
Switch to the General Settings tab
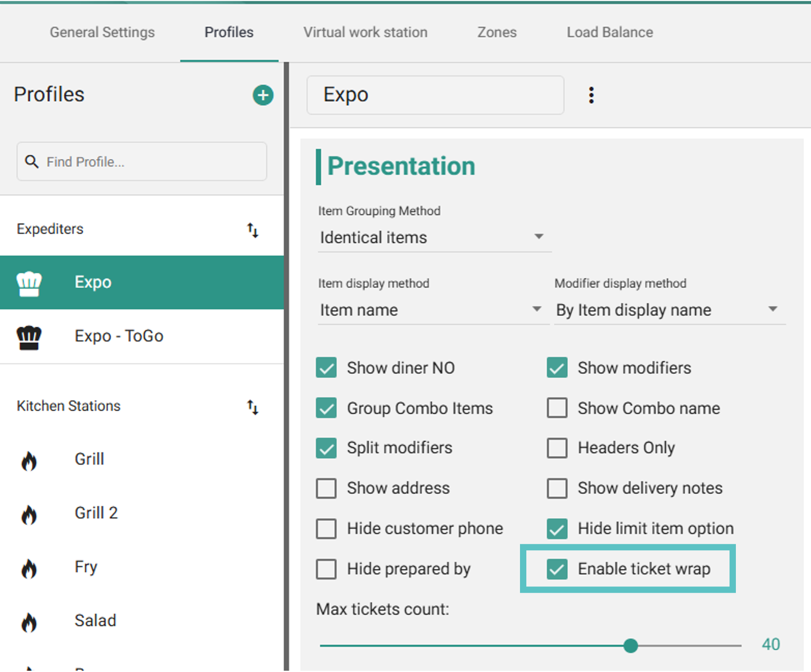click(102, 32)
